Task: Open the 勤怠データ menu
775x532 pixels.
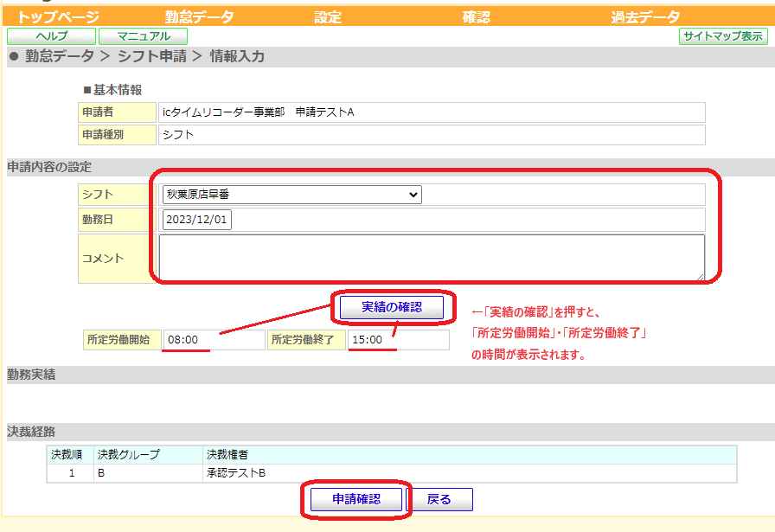Action: coord(199,16)
